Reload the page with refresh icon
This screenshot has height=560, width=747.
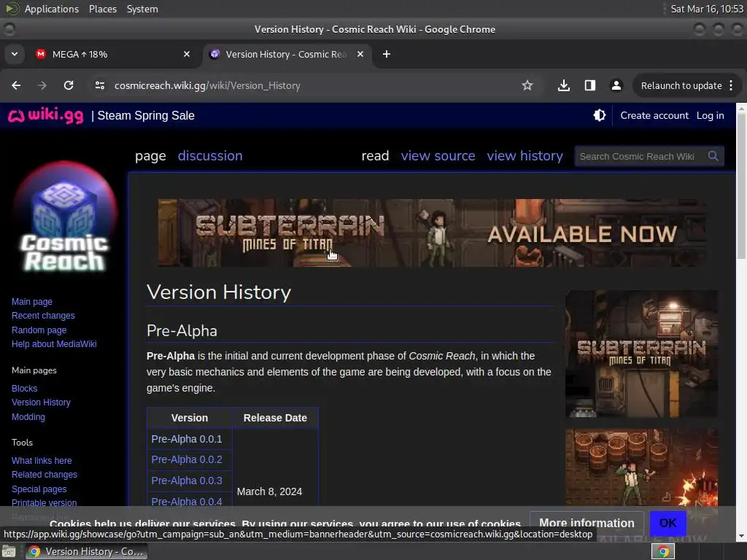coord(69,85)
